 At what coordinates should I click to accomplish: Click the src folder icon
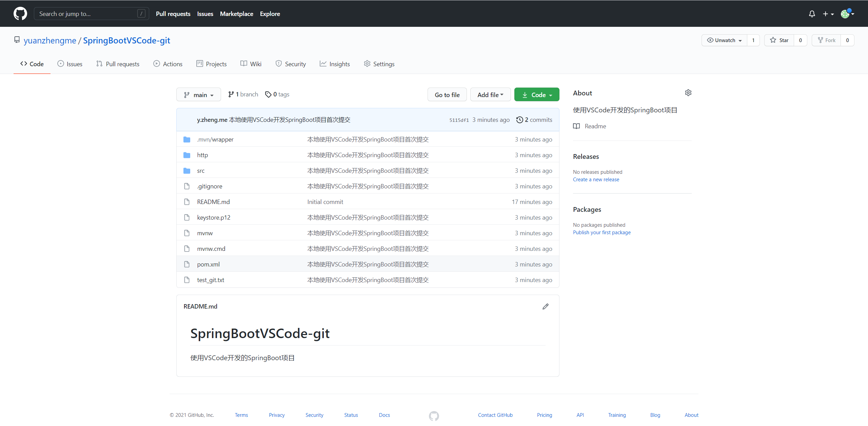(187, 171)
